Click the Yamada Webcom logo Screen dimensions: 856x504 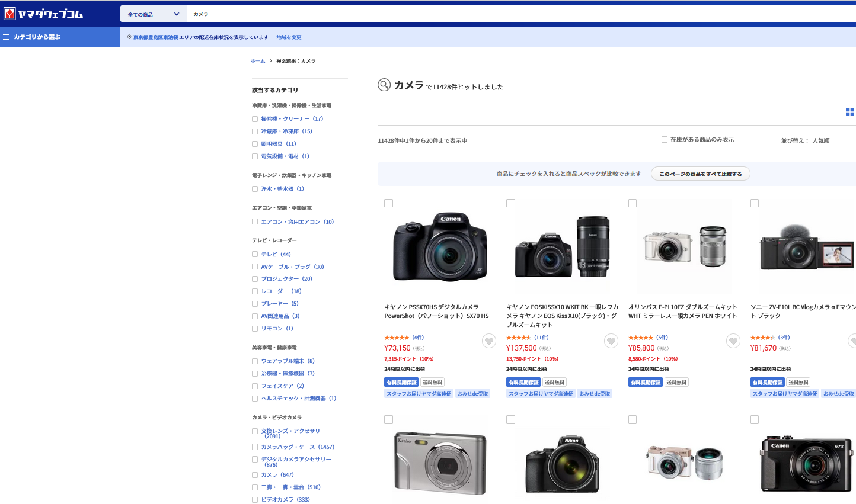click(x=43, y=14)
